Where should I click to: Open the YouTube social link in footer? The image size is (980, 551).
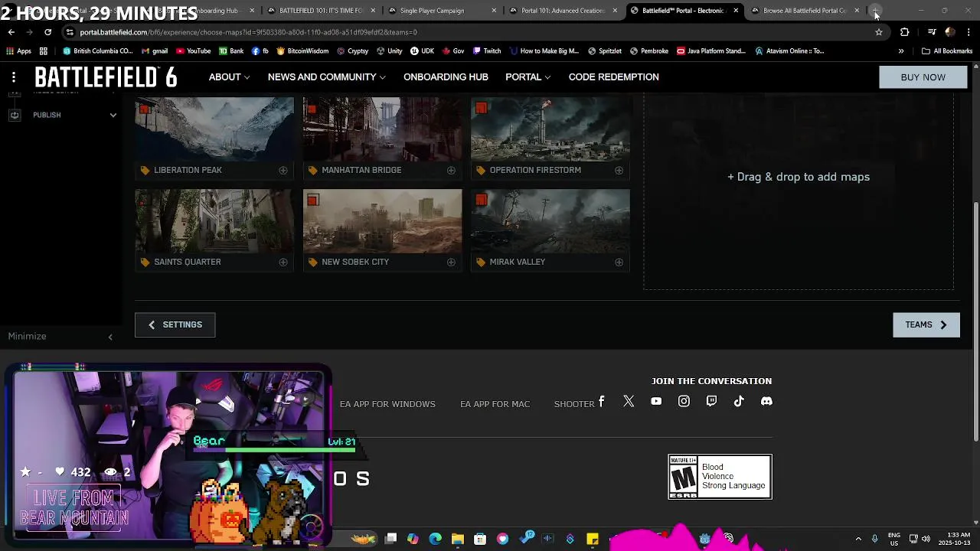tap(656, 401)
